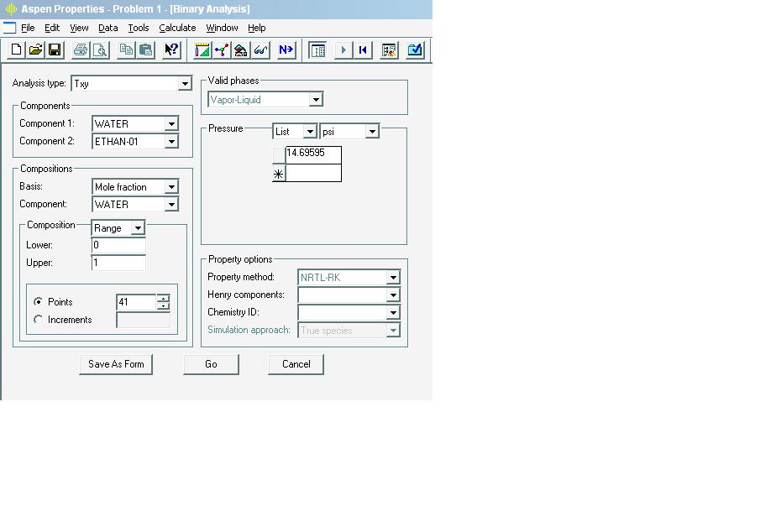The height and width of the screenshot is (532, 776).
Task: Click the Go button
Action: [x=211, y=364]
